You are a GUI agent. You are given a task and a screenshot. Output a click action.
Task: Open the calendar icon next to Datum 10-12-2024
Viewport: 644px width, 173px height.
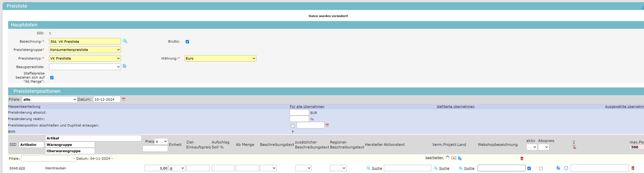coord(124,99)
